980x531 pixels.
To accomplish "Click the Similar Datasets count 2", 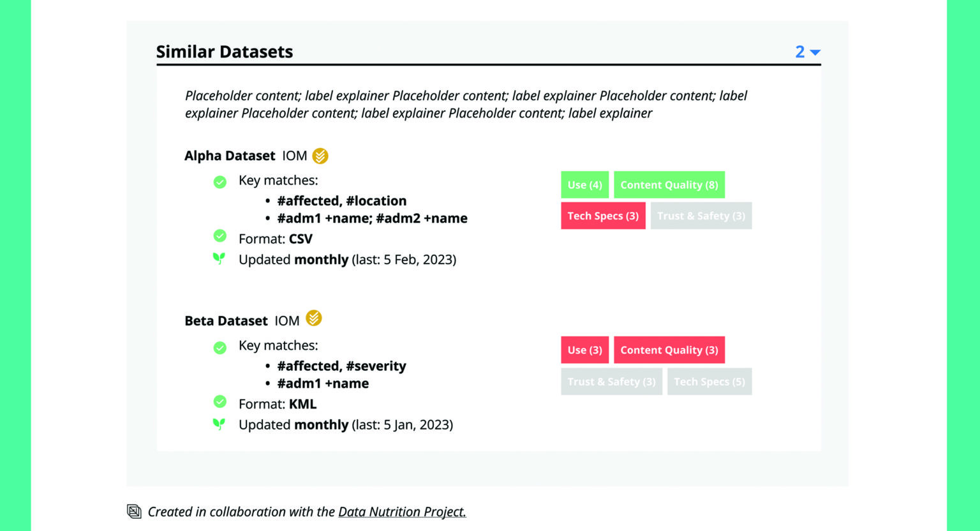I will coord(799,52).
